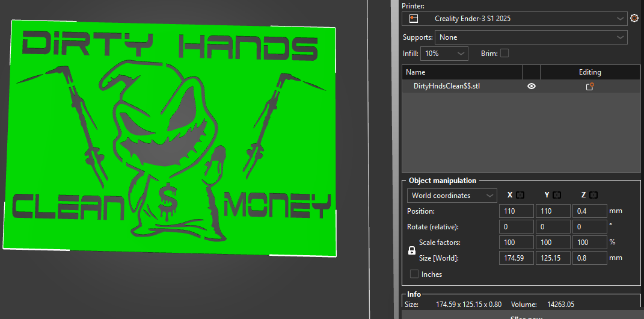The width and height of the screenshot is (644, 319).
Task: Click the Scale factors Y field
Action: tap(553, 242)
